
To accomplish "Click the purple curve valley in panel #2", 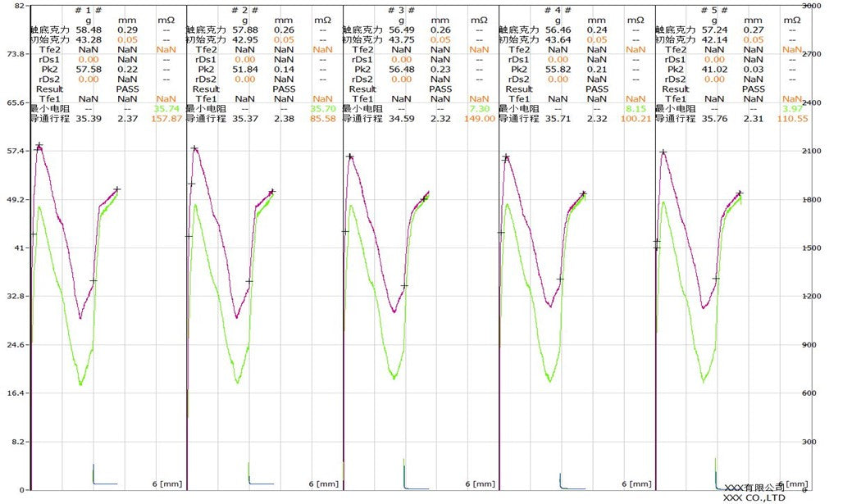I will (237, 316).
